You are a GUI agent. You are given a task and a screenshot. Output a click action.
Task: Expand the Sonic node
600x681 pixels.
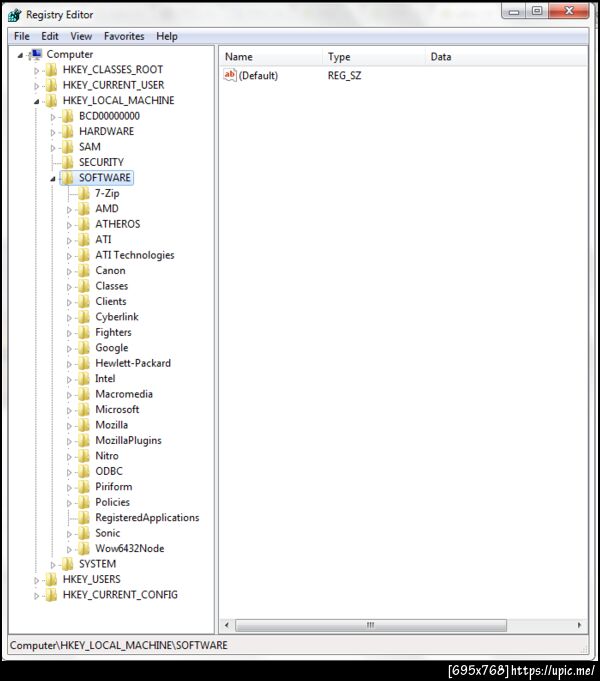69,534
